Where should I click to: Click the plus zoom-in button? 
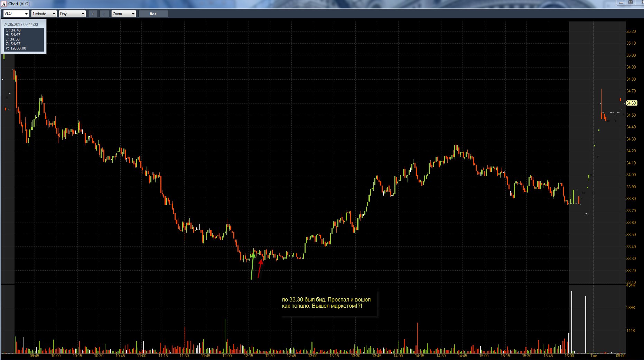(93, 13)
